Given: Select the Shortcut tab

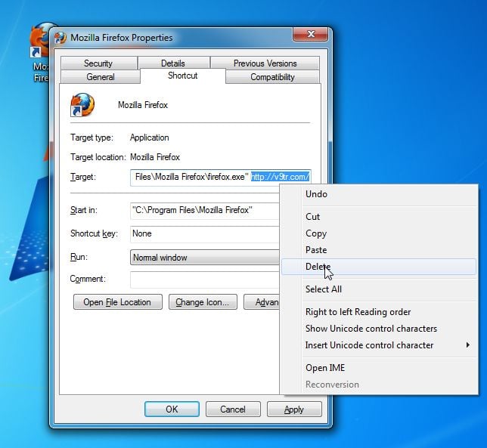Looking at the screenshot, I should tap(183, 76).
